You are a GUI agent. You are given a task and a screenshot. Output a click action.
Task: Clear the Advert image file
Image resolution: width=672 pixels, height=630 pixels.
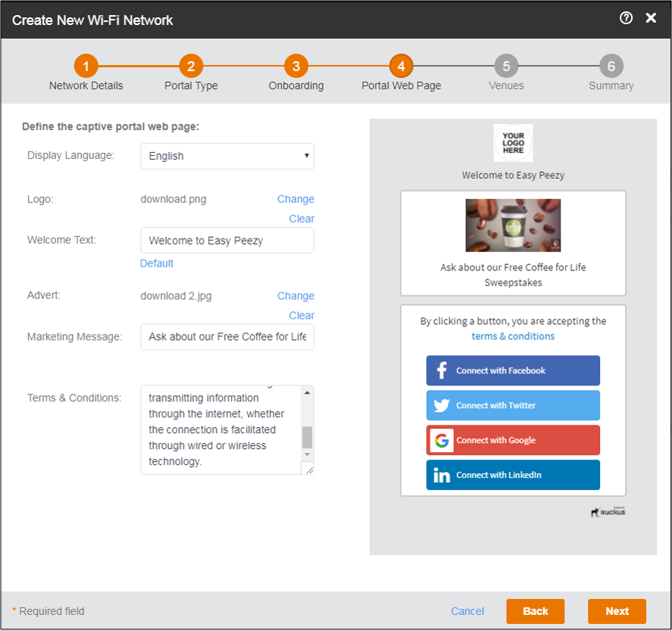[x=302, y=315]
